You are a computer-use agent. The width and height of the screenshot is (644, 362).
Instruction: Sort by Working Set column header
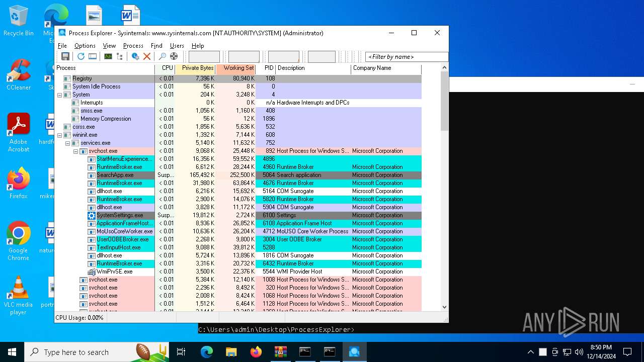coord(236,68)
